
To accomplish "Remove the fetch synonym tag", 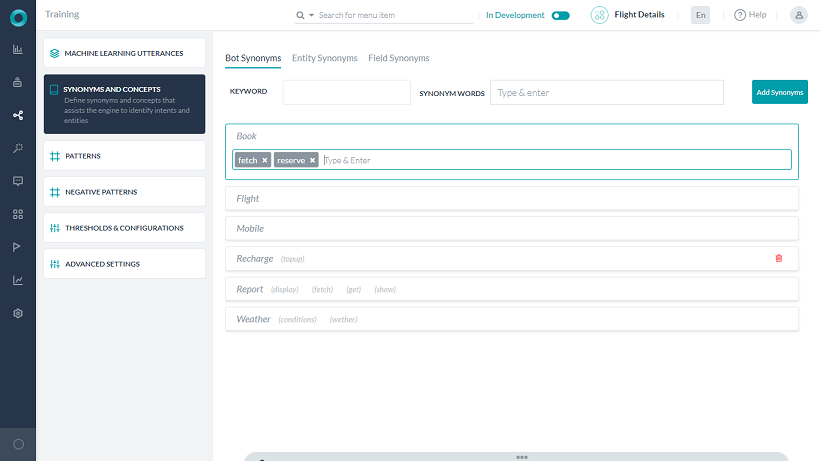I will click(x=265, y=160).
